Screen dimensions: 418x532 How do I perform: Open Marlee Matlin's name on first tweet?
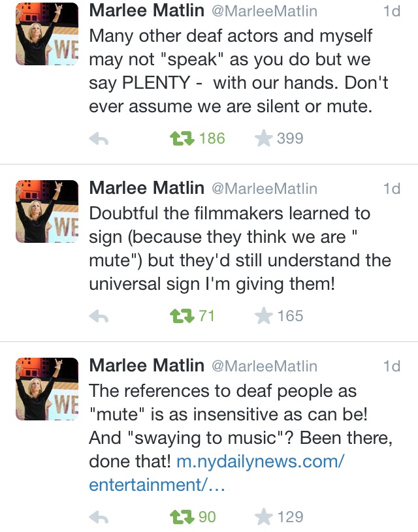[x=147, y=10]
